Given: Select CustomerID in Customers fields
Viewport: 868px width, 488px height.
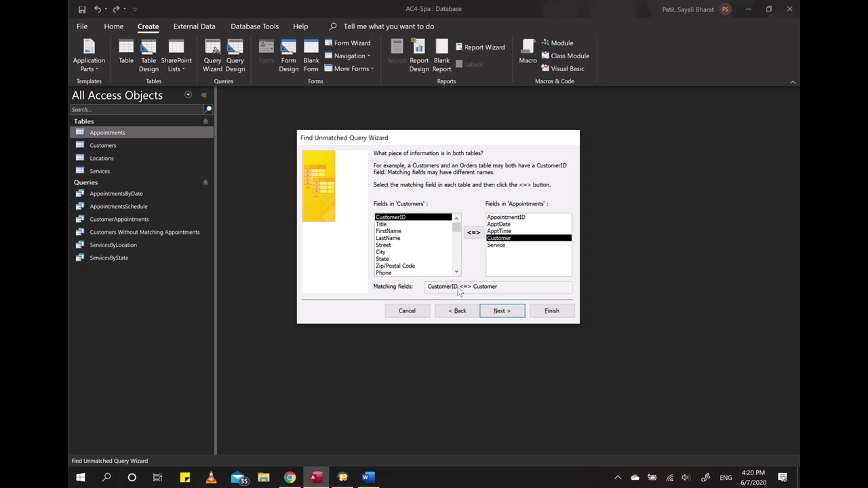Looking at the screenshot, I should coord(413,217).
